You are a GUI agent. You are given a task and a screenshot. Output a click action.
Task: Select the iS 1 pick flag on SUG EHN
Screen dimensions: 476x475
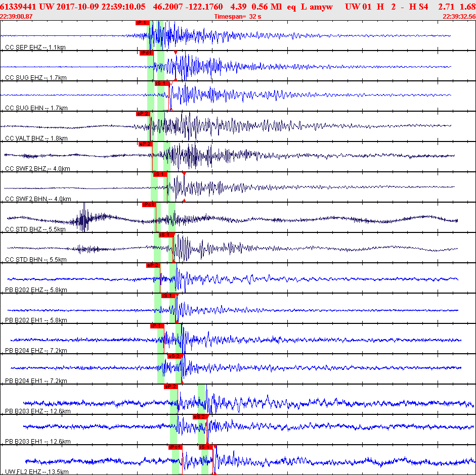162,83
